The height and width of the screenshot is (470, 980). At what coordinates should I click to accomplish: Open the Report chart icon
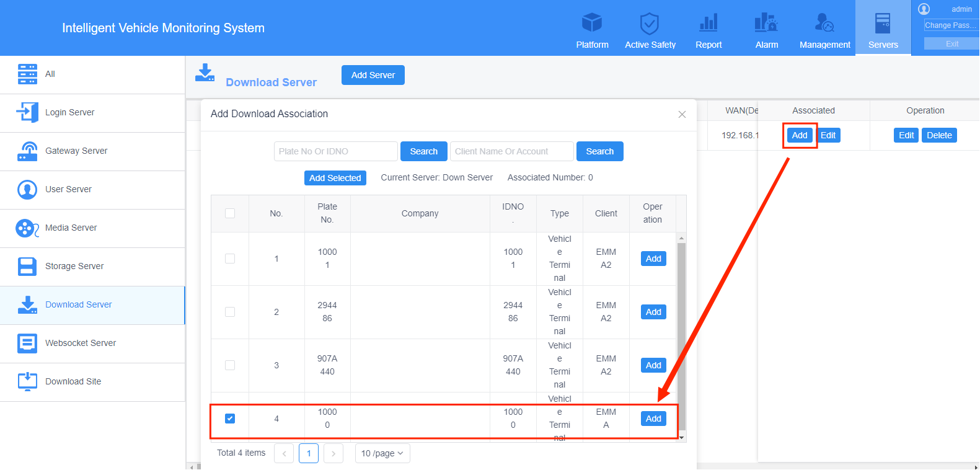pyautogui.click(x=709, y=23)
